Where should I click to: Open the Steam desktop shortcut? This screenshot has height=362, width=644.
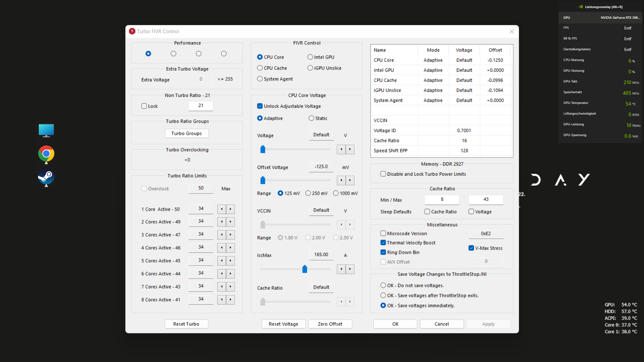(46, 177)
